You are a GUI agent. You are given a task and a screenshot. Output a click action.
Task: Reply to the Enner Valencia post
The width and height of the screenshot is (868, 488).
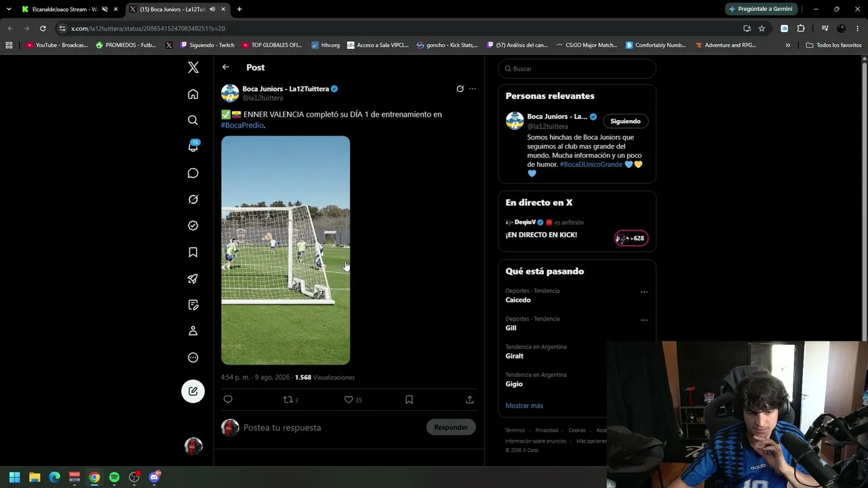pos(228,400)
